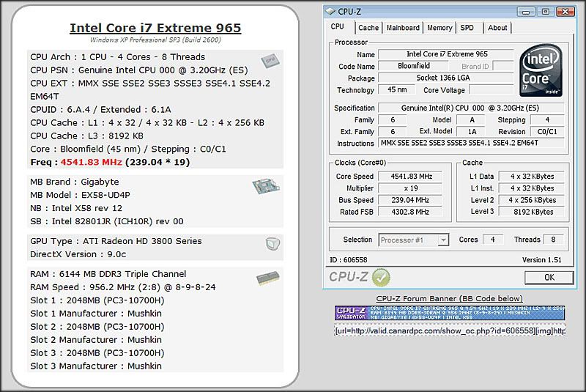Click the 'DirectX Version : 9.0c' line
This screenshot has width=586, height=392.
pyautogui.click(x=78, y=254)
